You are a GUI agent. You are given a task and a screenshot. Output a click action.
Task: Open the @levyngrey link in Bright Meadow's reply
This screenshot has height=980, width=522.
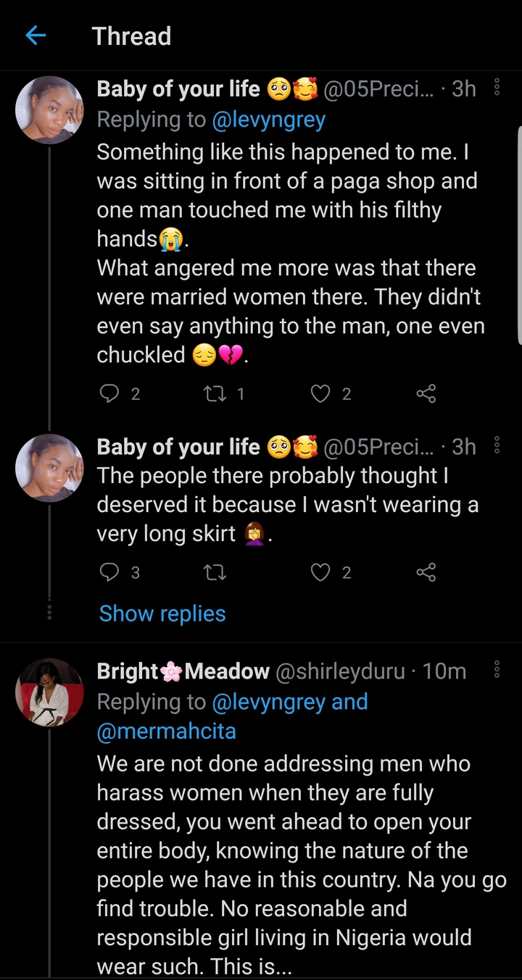pos(269,702)
